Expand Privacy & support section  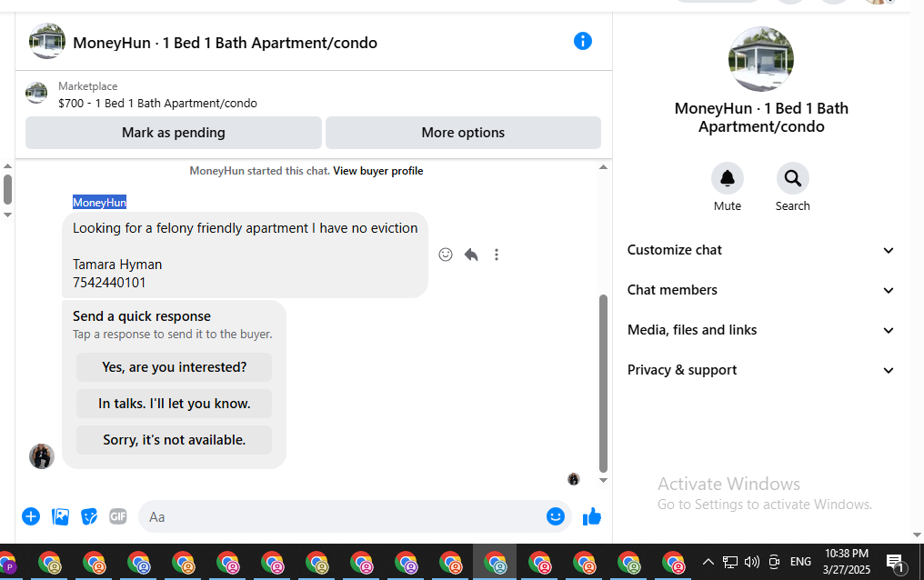click(x=761, y=370)
